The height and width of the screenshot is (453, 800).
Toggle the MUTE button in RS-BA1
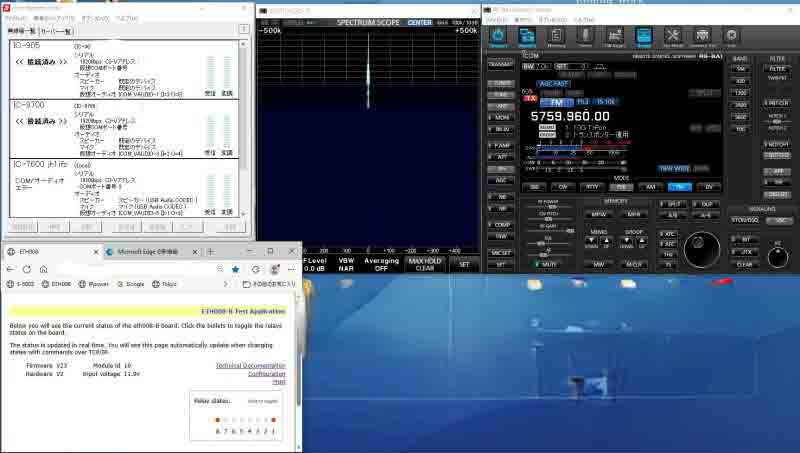pyautogui.click(x=548, y=264)
